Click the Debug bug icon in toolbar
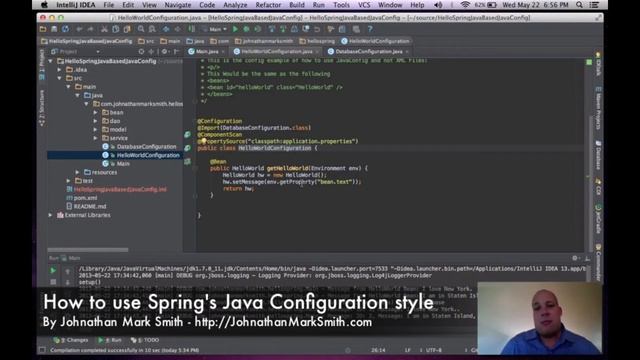The height and width of the screenshot is (360, 640). point(247,29)
